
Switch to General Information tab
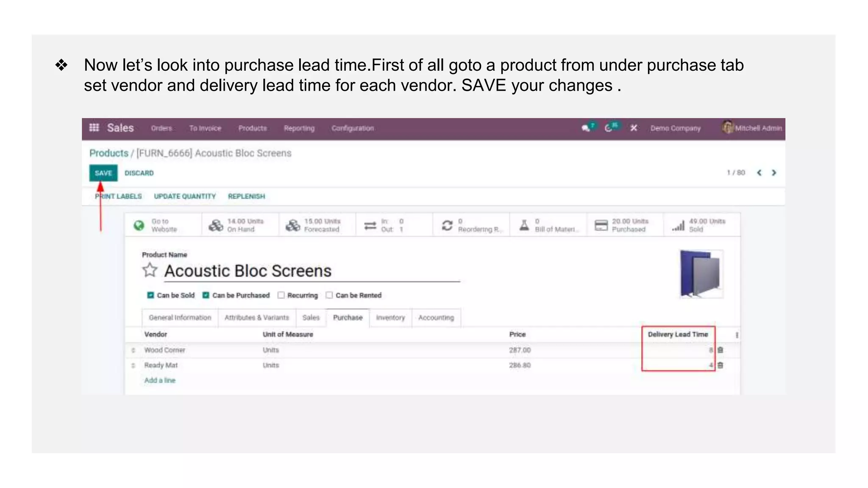click(x=180, y=318)
